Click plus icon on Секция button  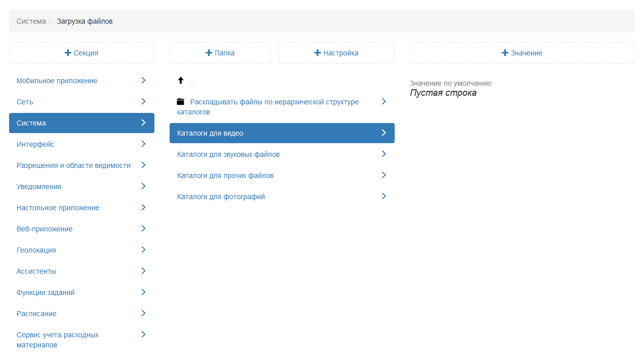point(68,53)
